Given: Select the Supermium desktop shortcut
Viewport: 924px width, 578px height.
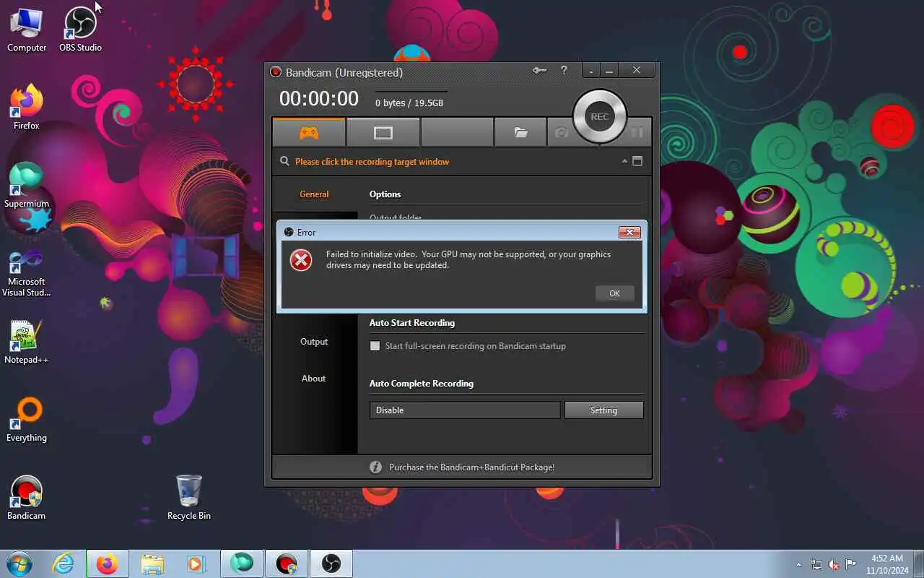Looking at the screenshot, I should tap(27, 186).
